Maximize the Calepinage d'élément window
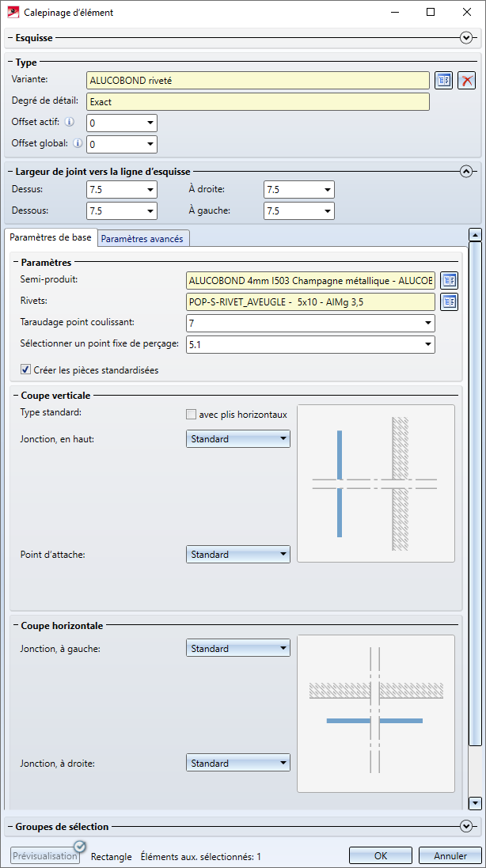 click(x=430, y=12)
